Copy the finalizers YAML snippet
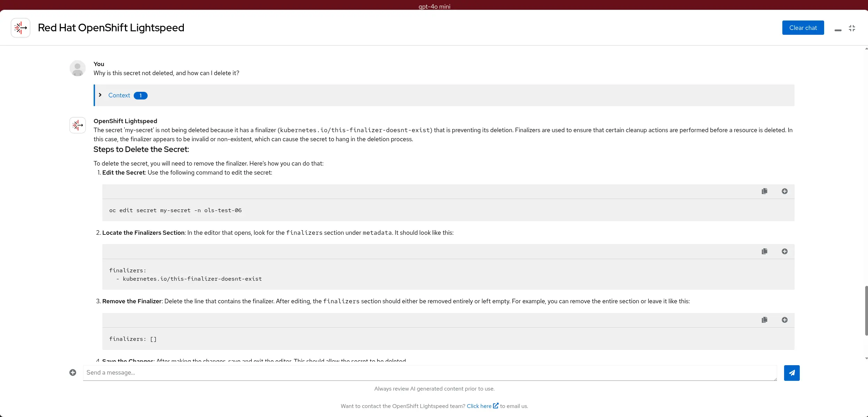This screenshot has height=417, width=868. click(764, 251)
